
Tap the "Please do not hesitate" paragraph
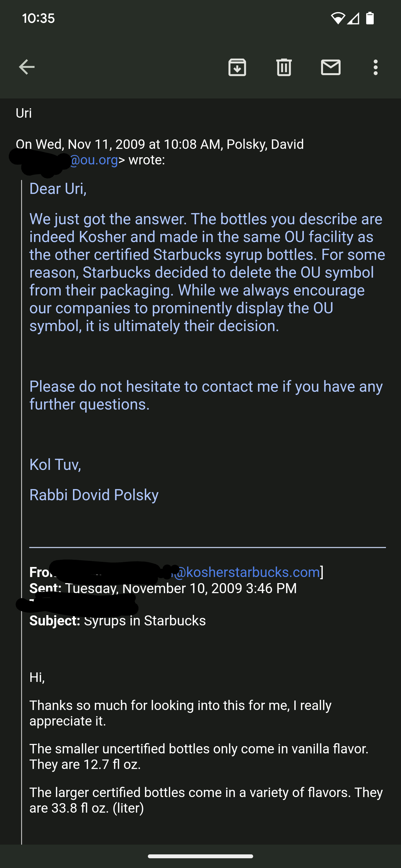coord(206,395)
